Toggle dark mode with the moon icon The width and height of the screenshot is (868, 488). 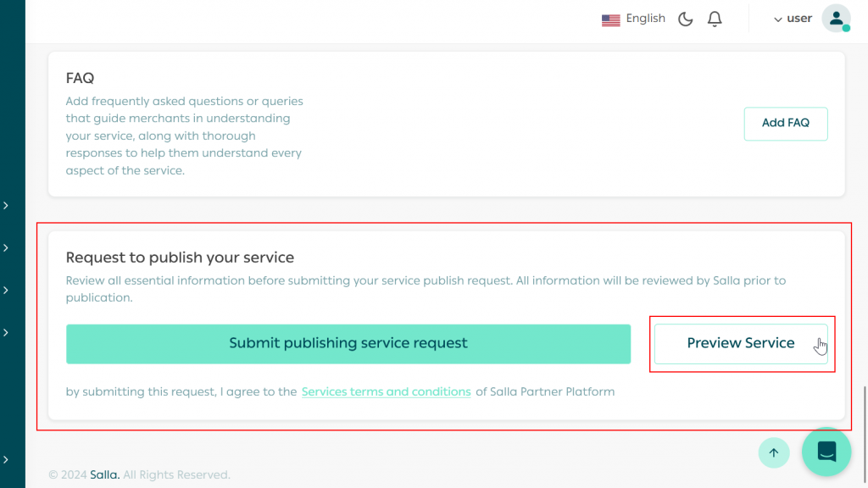(x=686, y=19)
